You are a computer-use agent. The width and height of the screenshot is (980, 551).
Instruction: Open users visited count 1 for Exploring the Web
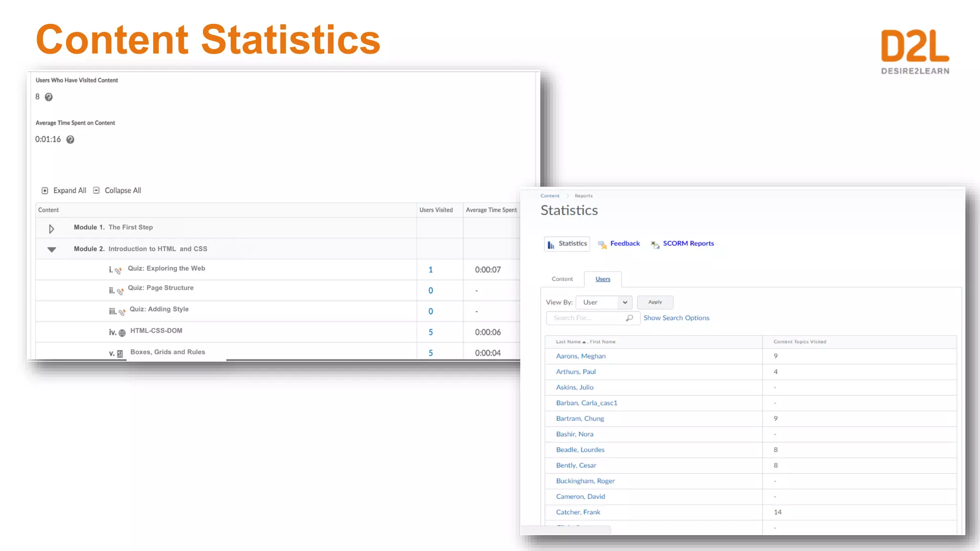click(x=431, y=270)
